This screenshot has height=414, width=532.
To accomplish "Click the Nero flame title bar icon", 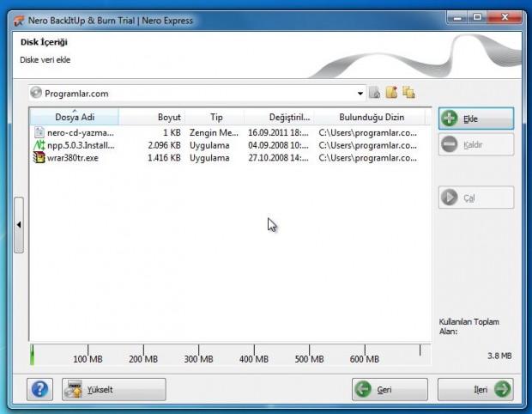I will 19,21.
